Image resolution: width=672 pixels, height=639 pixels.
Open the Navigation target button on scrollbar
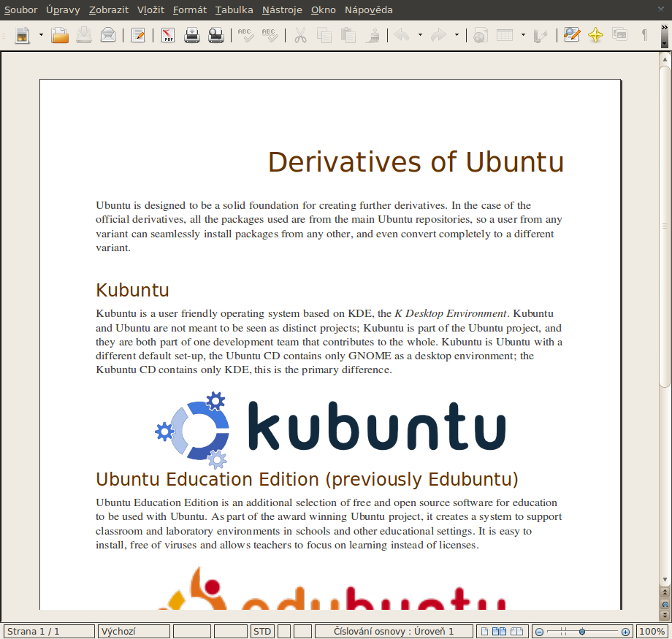click(665, 604)
